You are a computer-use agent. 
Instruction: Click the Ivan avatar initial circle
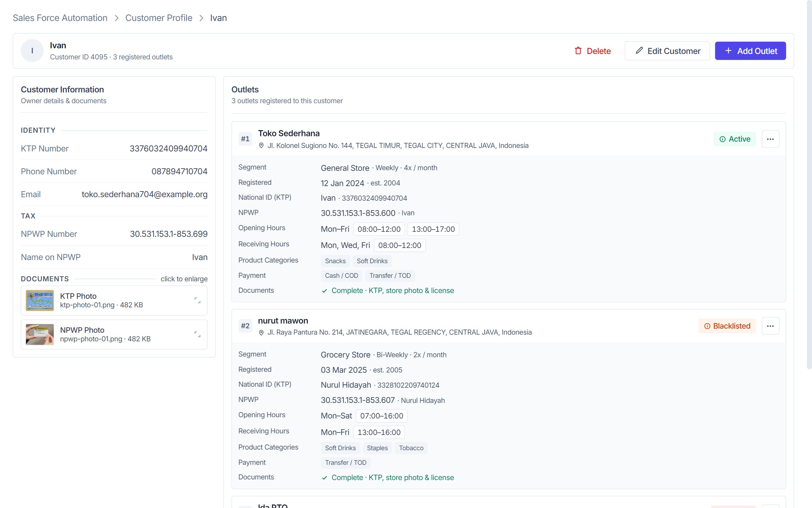click(32, 51)
